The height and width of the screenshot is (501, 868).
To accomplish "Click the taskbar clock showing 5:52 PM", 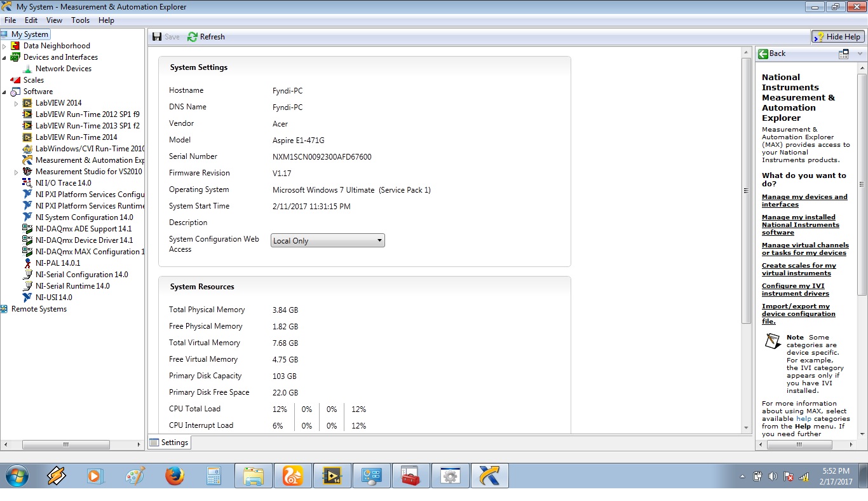I will pos(836,476).
